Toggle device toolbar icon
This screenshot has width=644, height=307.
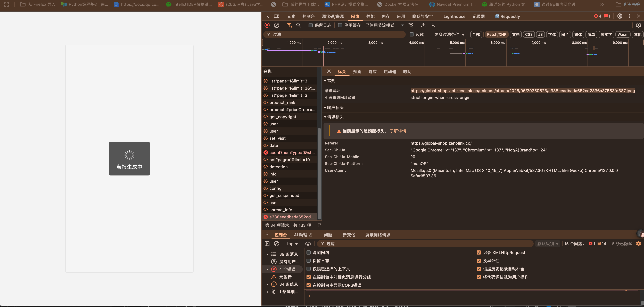(277, 16)
